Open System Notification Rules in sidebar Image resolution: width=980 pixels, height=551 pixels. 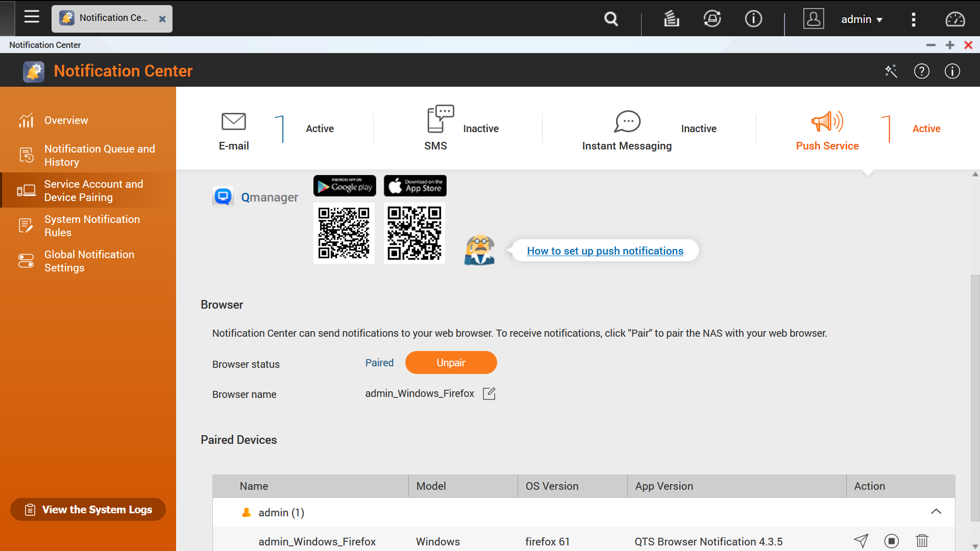point(92,226)
